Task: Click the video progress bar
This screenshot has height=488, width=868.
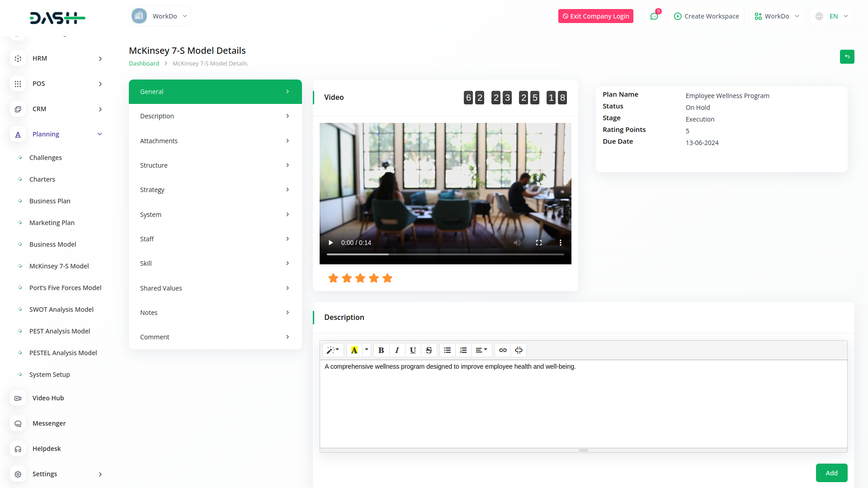Action: [x=445, y=254]
